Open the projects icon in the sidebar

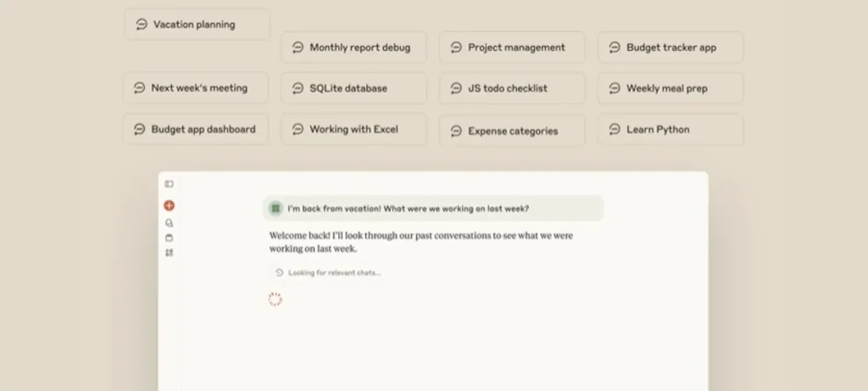click(x=169, y=238)
